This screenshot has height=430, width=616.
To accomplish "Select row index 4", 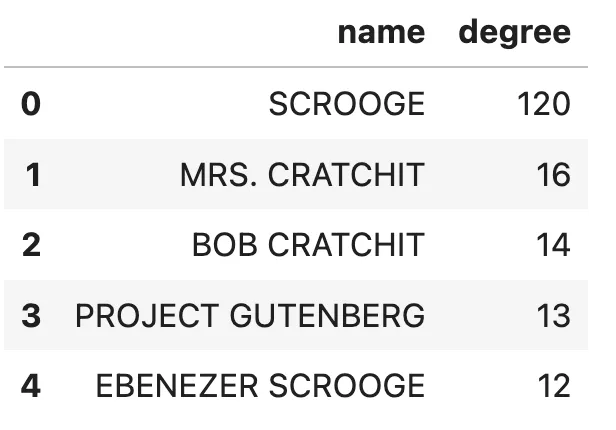I will pos(31,386).
